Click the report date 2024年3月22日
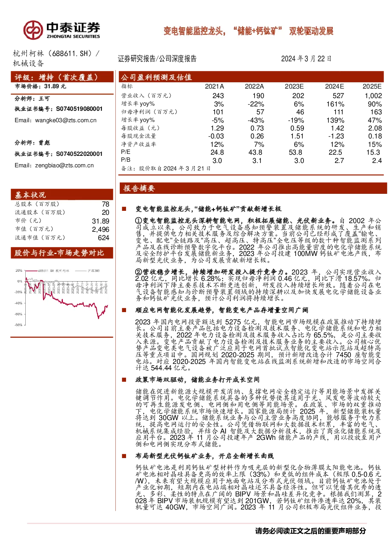 [306, 59]
